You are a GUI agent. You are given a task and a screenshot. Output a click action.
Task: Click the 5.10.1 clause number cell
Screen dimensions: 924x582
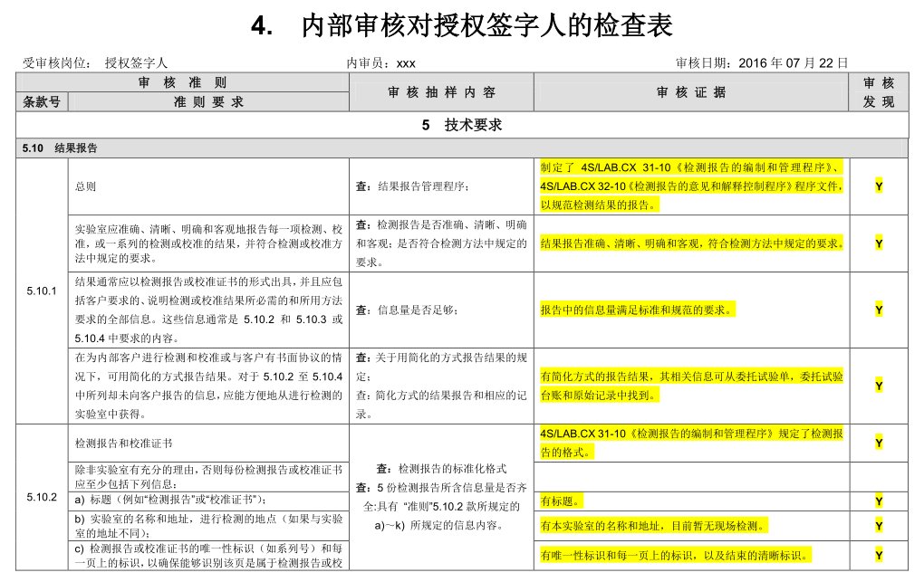(x=42, y=291)
